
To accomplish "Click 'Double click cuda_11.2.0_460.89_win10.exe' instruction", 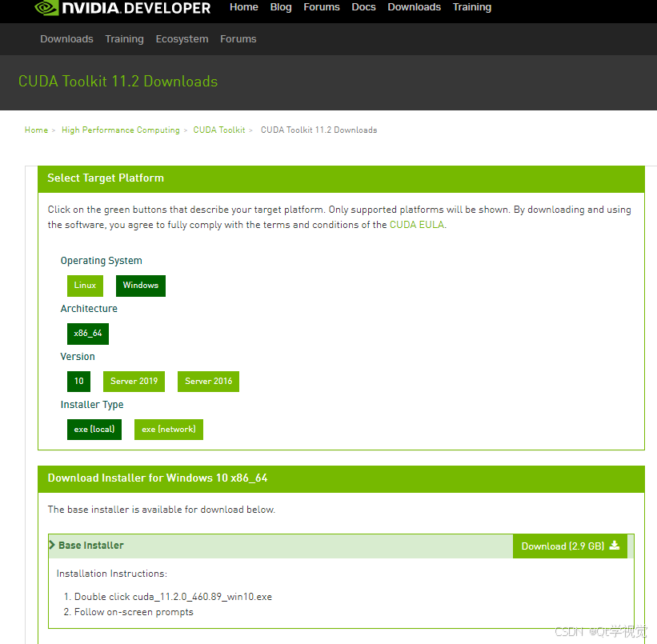I will point(173,597).
